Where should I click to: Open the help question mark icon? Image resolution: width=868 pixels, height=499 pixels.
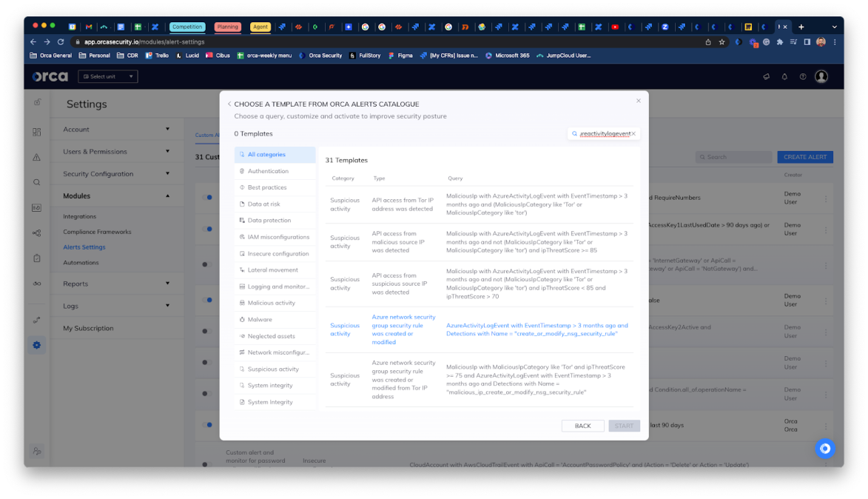[803, 76]
